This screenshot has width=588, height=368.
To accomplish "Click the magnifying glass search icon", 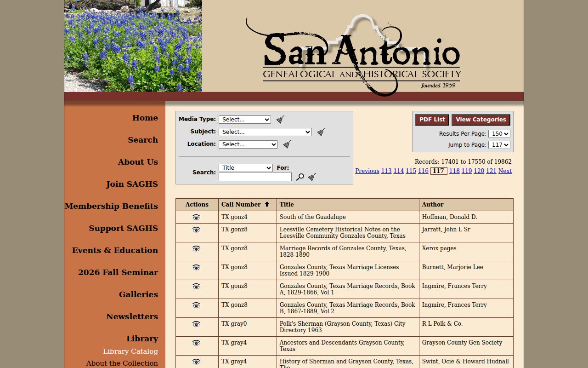I will (300, 177).
